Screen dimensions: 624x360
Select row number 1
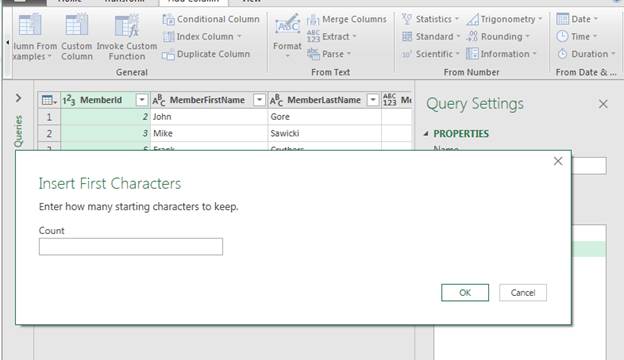(49, 117)
